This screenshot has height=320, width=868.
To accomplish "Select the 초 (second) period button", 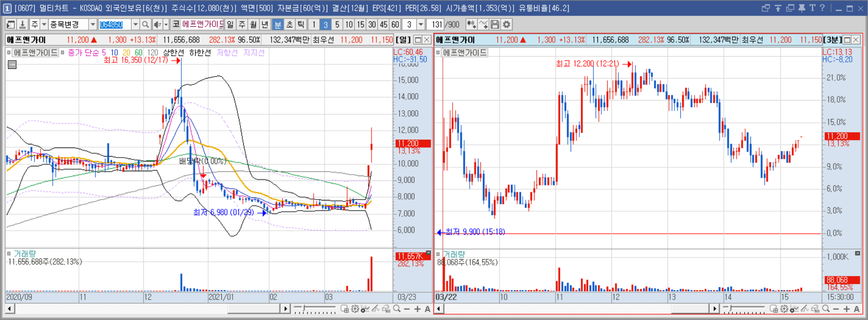I will click(x=289, y=24).
